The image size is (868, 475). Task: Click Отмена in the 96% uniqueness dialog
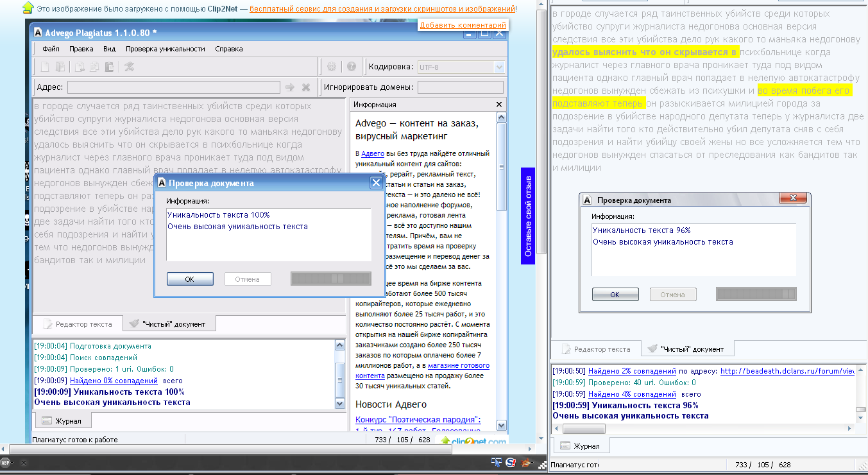point(673,295)
